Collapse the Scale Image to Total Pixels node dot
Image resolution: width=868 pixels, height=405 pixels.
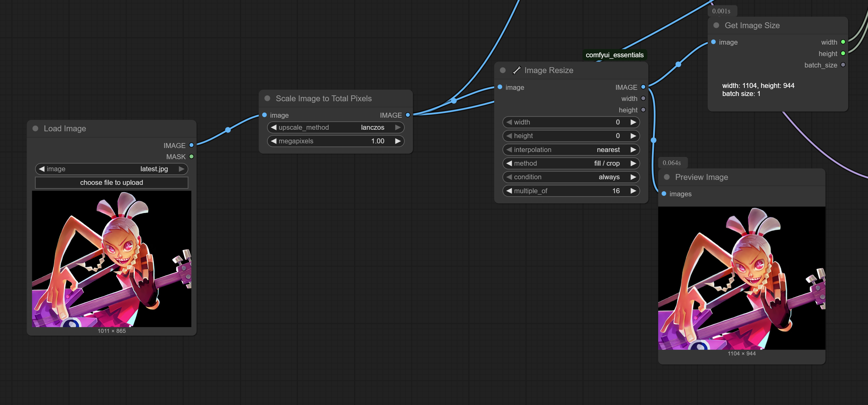point(268,98)
